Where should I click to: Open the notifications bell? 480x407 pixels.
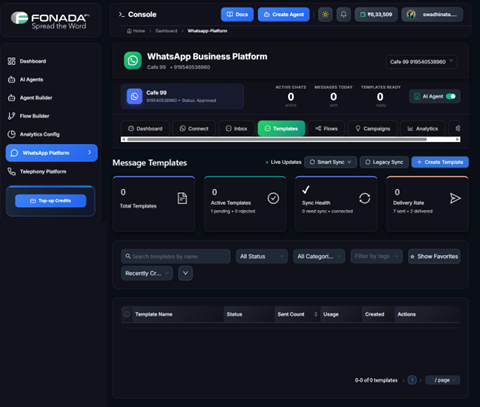click(343, 15)
